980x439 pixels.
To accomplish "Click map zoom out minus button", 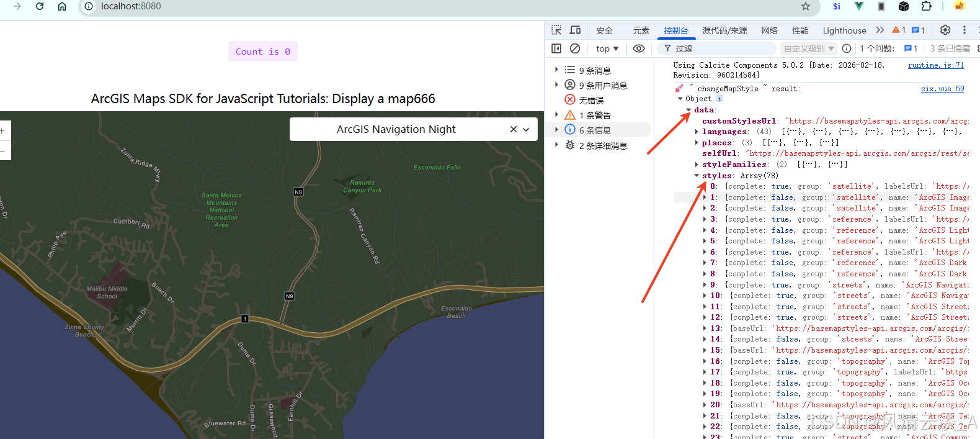I will point(2,151).
